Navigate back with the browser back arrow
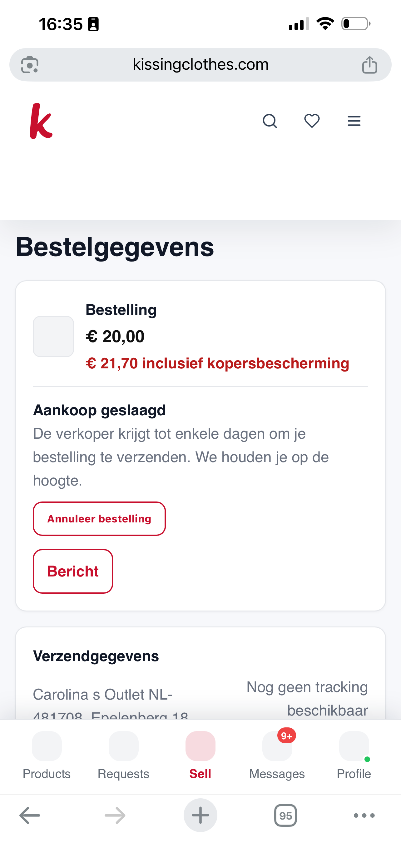The height and width of the screenshot is (868, 401). (x=29, y=816)
